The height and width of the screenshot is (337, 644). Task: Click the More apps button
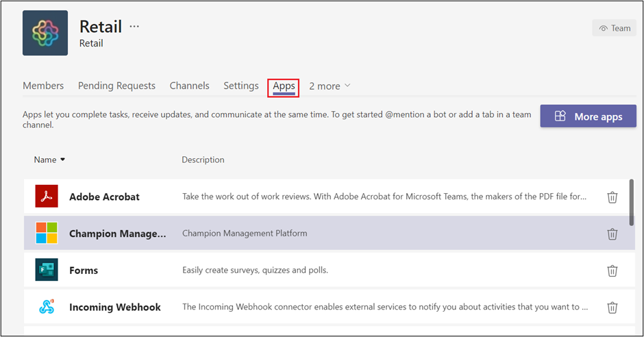click(588, 116)
